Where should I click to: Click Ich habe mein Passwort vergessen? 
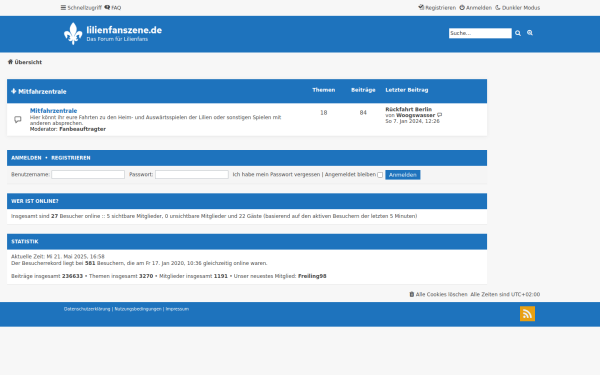[x=276, y=174]
